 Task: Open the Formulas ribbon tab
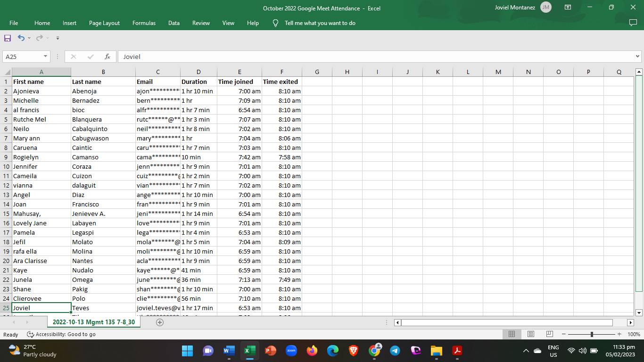pyautogui.click(x=144, y=23)
